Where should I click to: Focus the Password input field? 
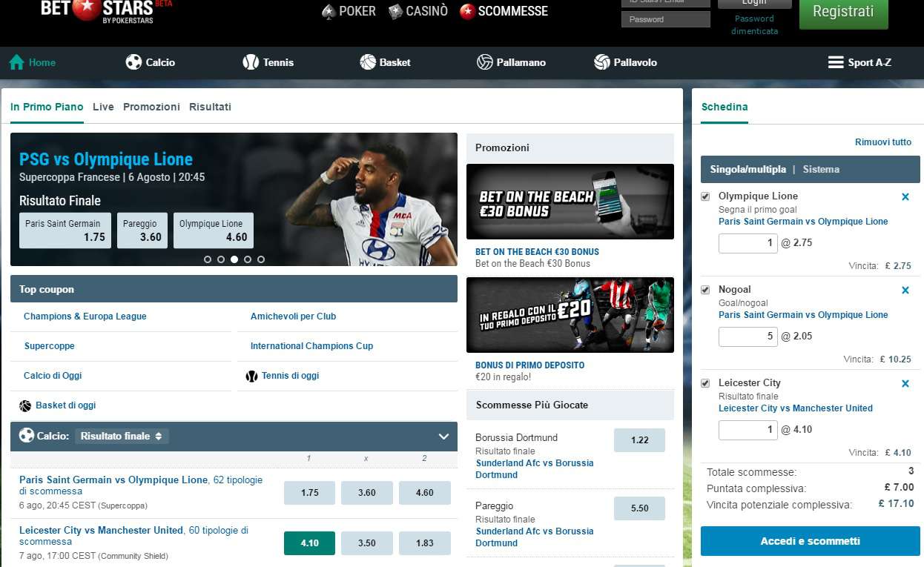pyautogui.click(x=665, y=19)
